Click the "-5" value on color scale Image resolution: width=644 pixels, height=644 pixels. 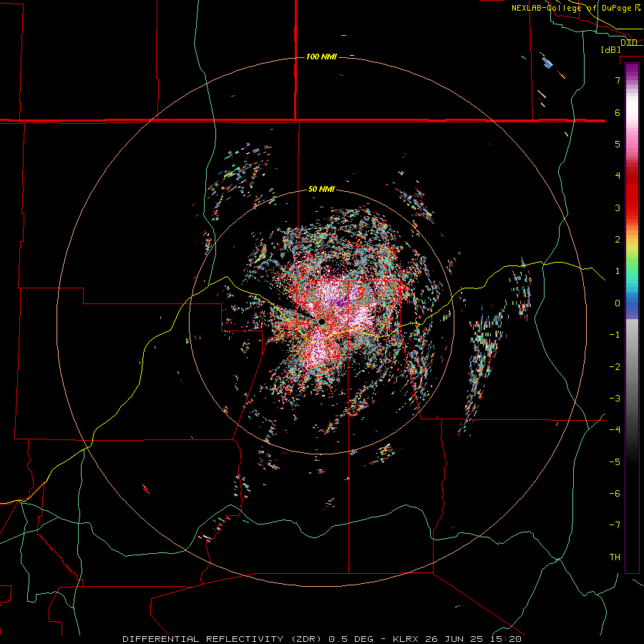[615, 462]
